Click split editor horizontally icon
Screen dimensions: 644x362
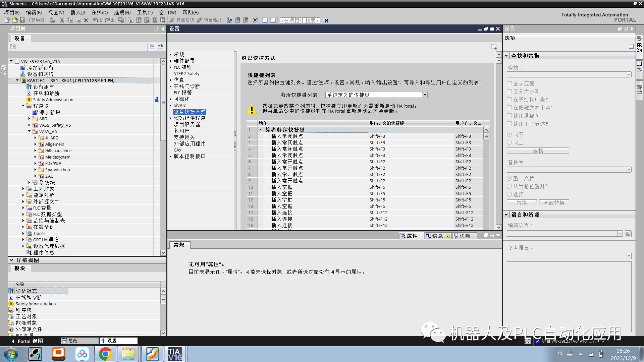click(265, 20)
